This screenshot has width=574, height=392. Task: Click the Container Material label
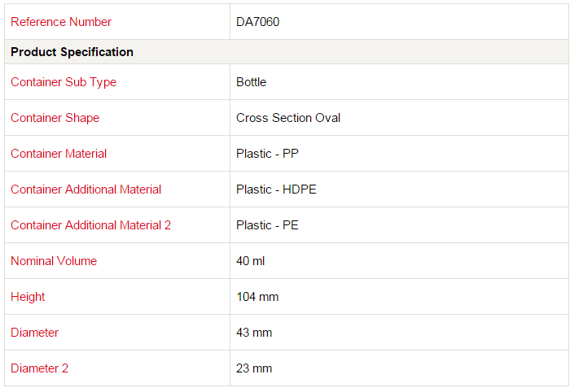tap(59, 154)
